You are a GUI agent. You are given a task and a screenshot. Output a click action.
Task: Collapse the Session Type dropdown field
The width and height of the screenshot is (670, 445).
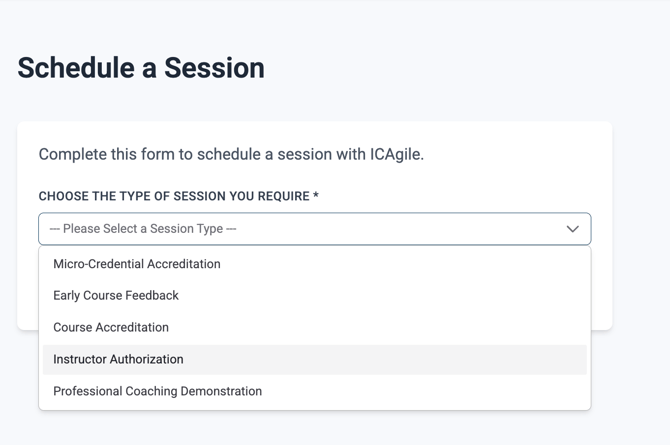[x=314, y=229]
